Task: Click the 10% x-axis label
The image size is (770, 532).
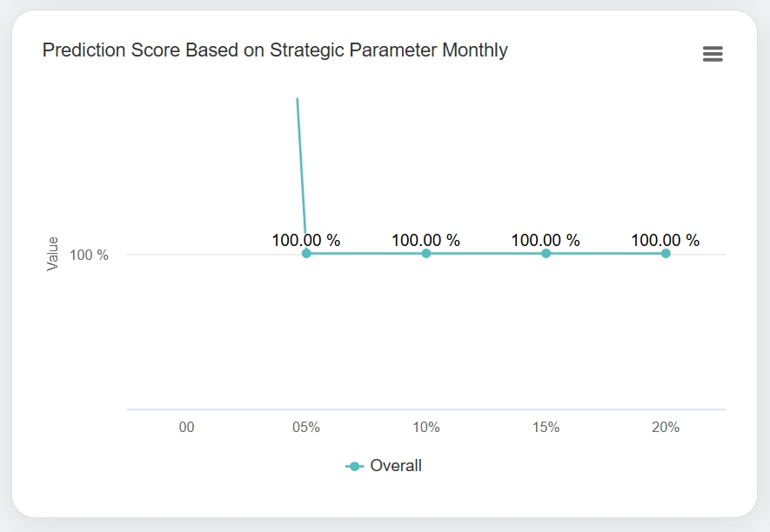Action: tap(426, 428)
